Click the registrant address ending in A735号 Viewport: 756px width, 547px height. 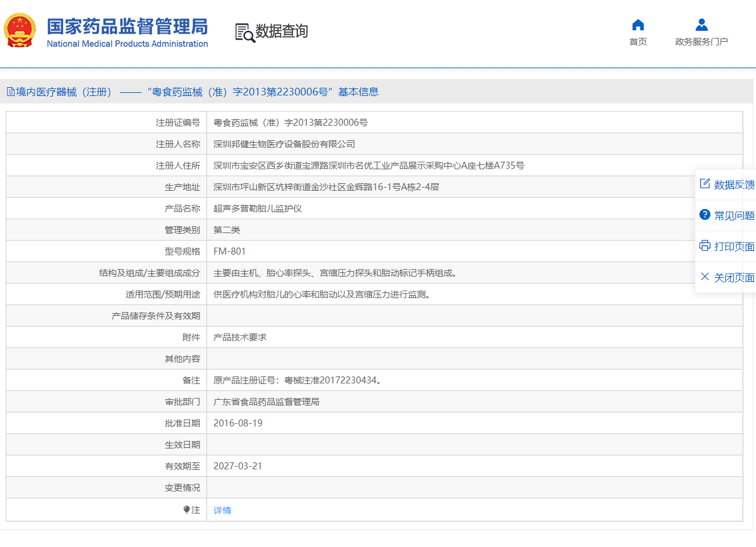[x=369, y=165]
